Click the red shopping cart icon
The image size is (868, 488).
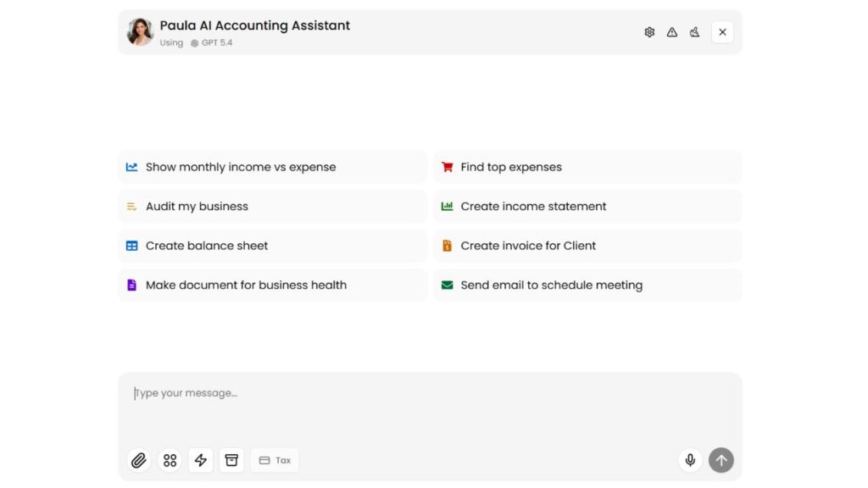point(448,167)
